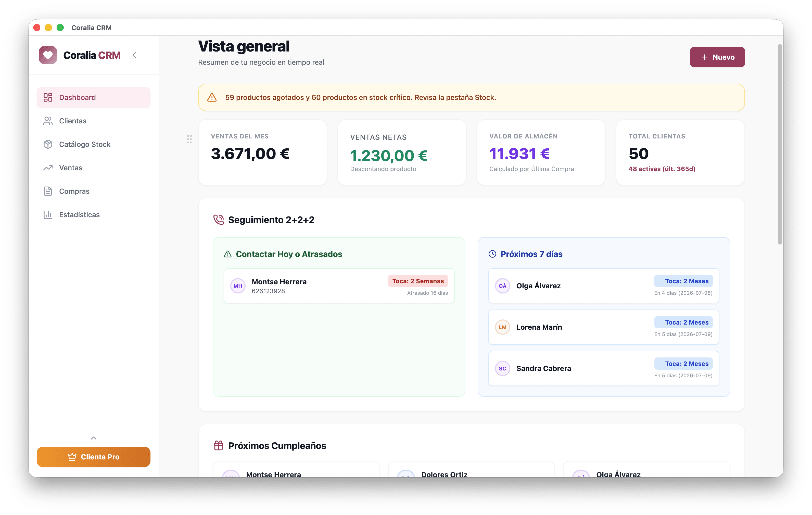Click '48 activas (últ. 365d)' text
Screen dimensions: 812x515
click(x=662, y=169)
